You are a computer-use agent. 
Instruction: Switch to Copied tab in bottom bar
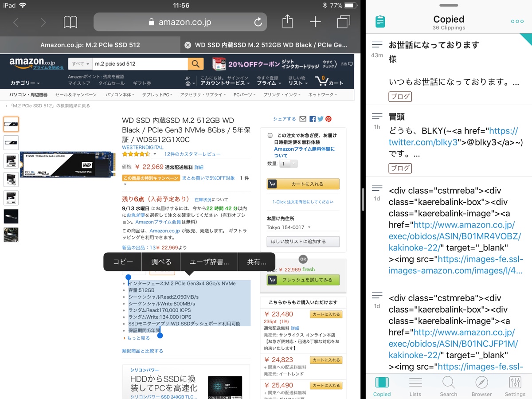(x=382, y=386)
